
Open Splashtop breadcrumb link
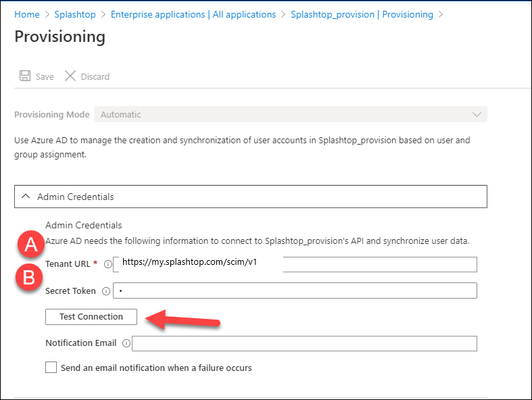[75, 15]
